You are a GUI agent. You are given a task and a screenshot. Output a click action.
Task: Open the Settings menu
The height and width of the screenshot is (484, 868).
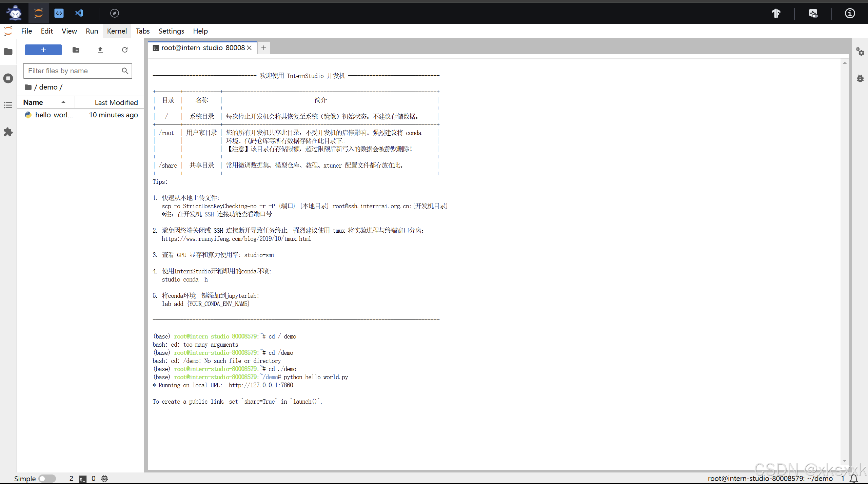click(x=171, y=31)
